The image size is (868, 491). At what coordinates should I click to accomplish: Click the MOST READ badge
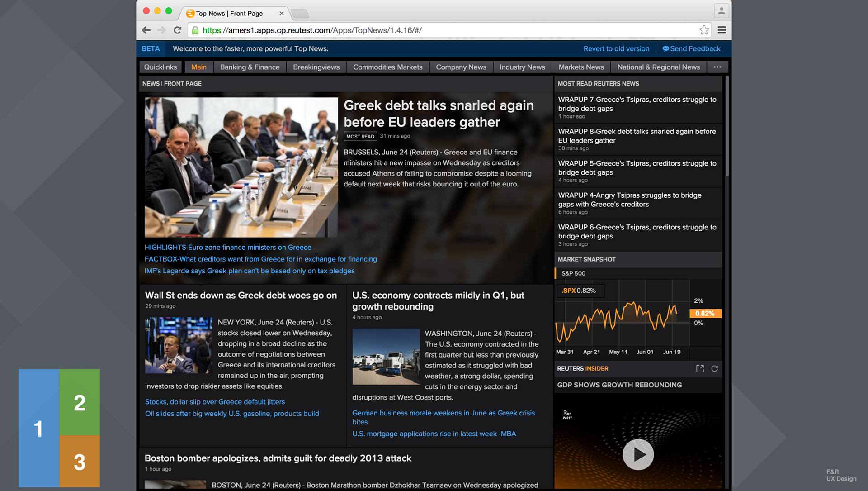tap(360, 136)
